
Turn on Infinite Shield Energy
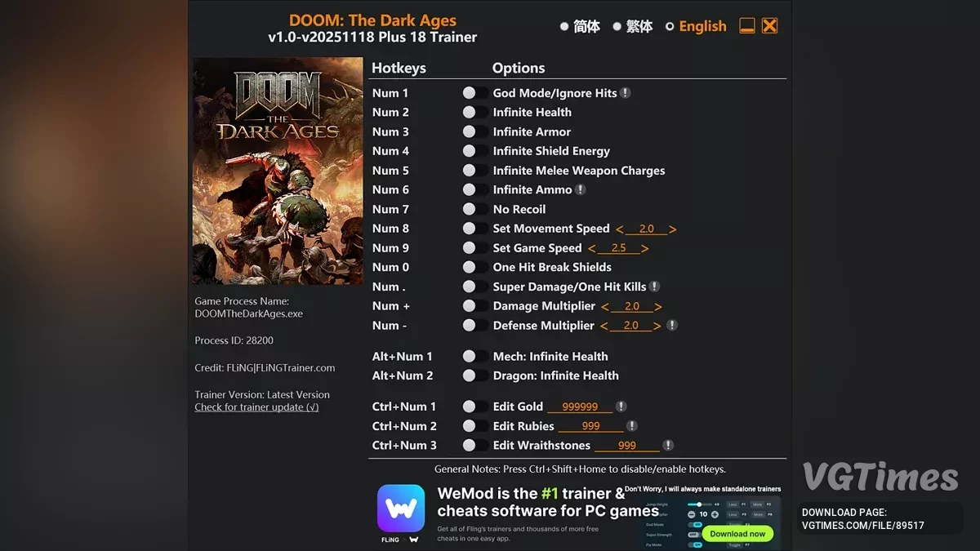coord(474,151)
